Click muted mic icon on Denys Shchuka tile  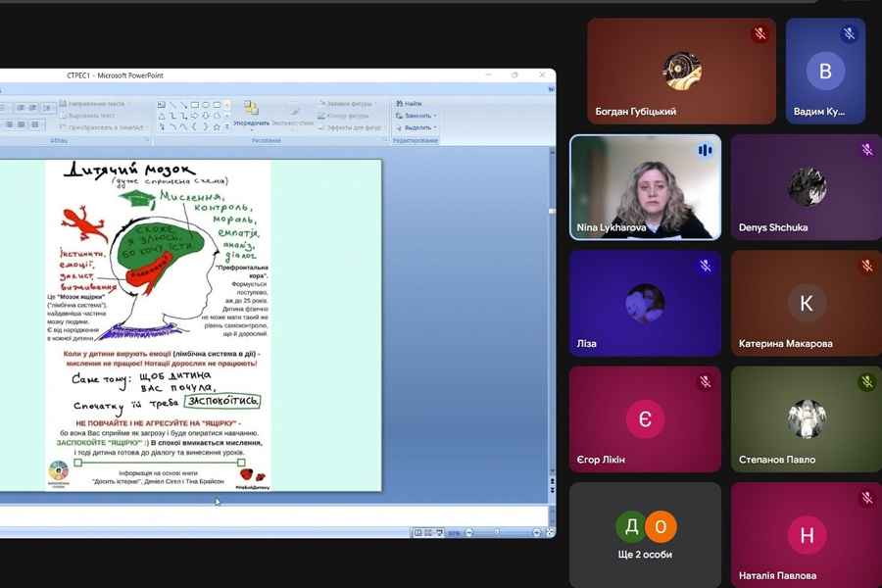[866, 150]
